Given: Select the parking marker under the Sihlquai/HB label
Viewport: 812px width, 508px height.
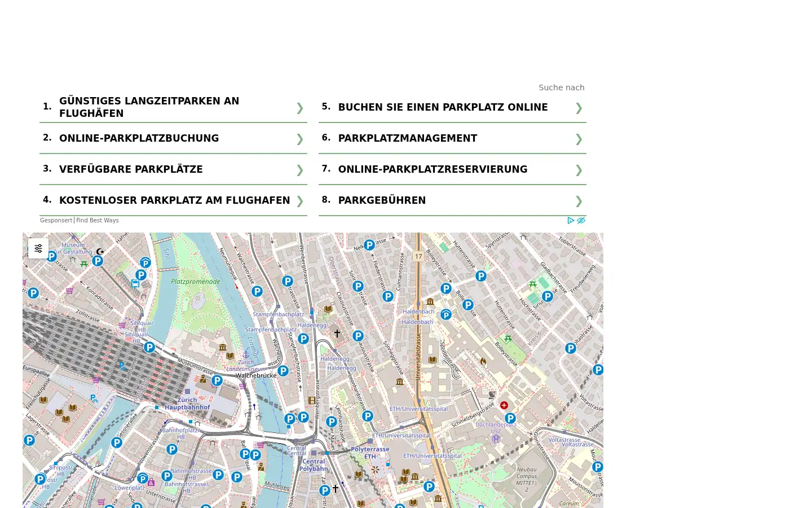Looking at the screenshot, I should pos(149,347).
